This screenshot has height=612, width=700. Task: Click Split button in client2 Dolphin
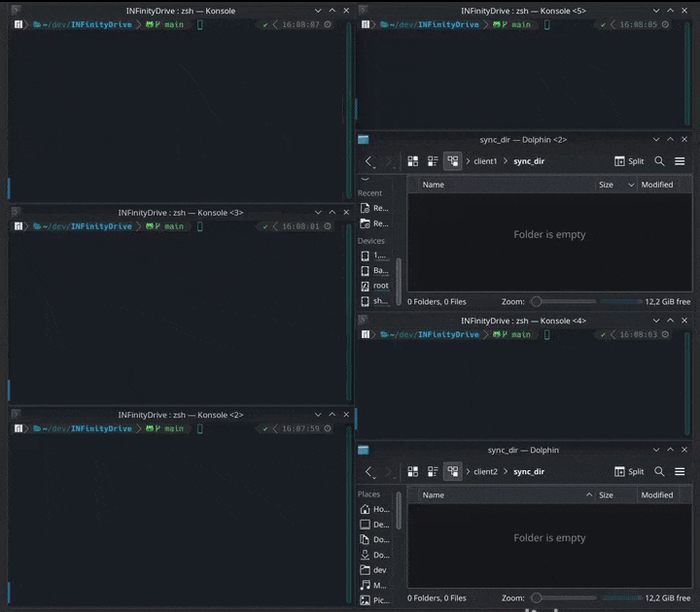coord(629,471)
